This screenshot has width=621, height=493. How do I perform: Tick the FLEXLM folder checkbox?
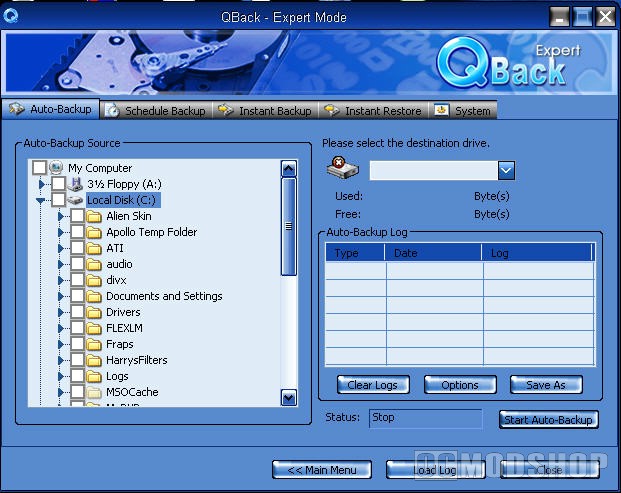pos(78,327)
